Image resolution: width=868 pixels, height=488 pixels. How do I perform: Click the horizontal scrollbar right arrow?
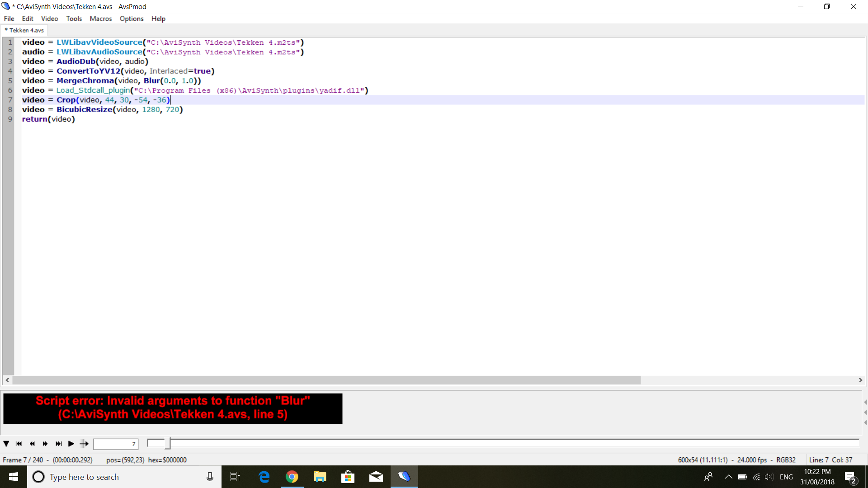tap(860, 380)
